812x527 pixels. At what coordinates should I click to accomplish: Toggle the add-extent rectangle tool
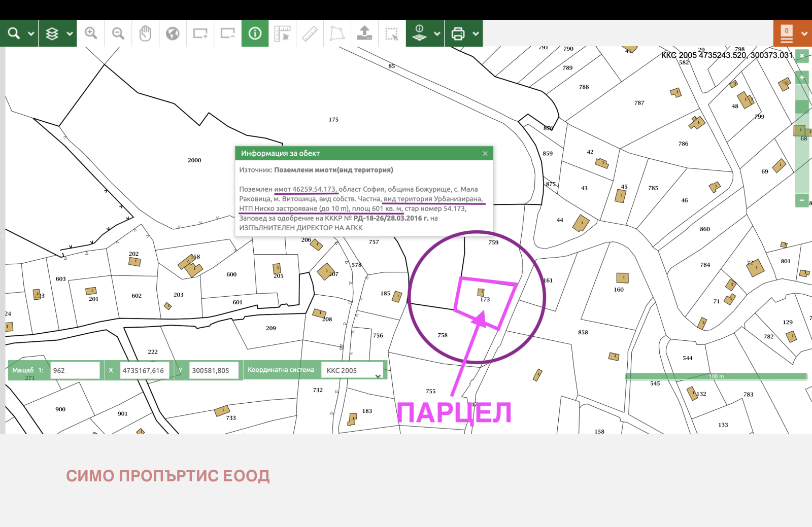(200, 33)
